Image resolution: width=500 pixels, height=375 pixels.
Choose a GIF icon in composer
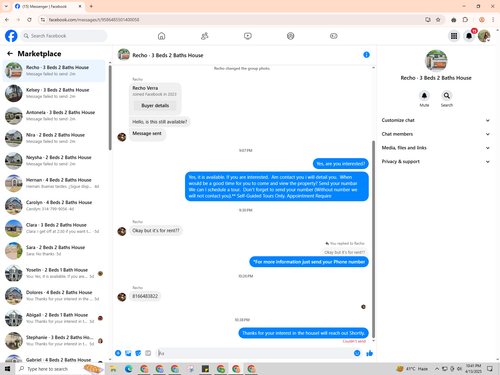(x=148, y=353)
